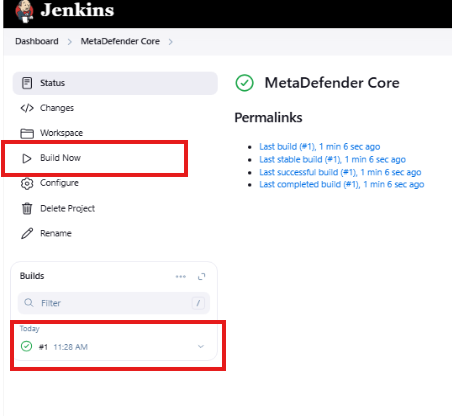
Task: Expand build #1 dropdown chevron
Action: (x=201, y=346)
